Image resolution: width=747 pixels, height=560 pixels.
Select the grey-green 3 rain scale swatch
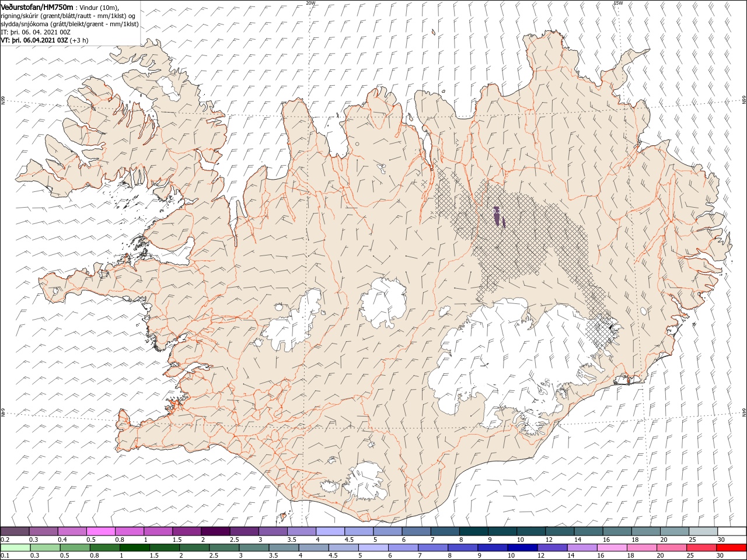coord(254,547)
